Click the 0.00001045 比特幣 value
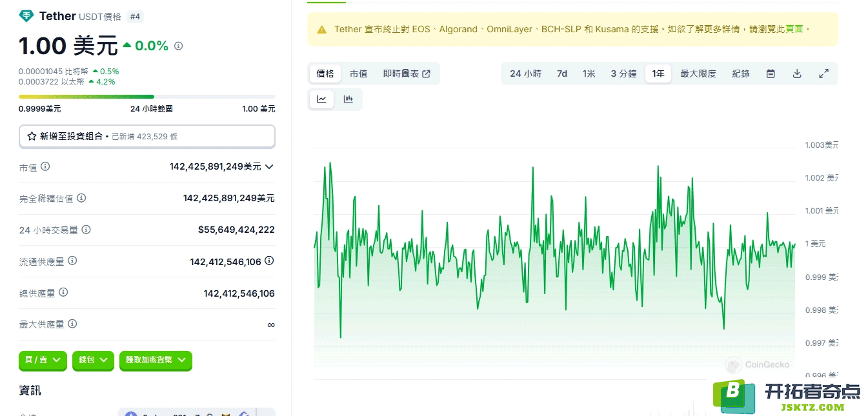The height and width of the screenshot is (416, 868). click(54, 71)
